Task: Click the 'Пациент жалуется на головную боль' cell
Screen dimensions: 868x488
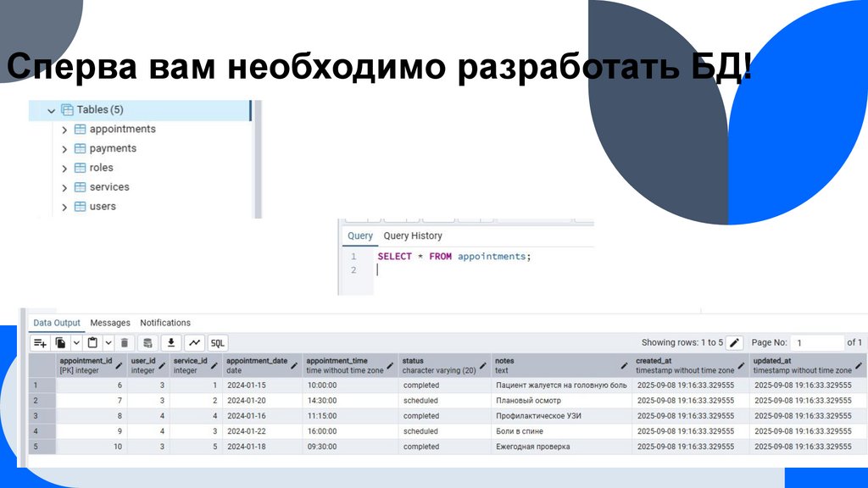Action: click(x=561, y=385)
